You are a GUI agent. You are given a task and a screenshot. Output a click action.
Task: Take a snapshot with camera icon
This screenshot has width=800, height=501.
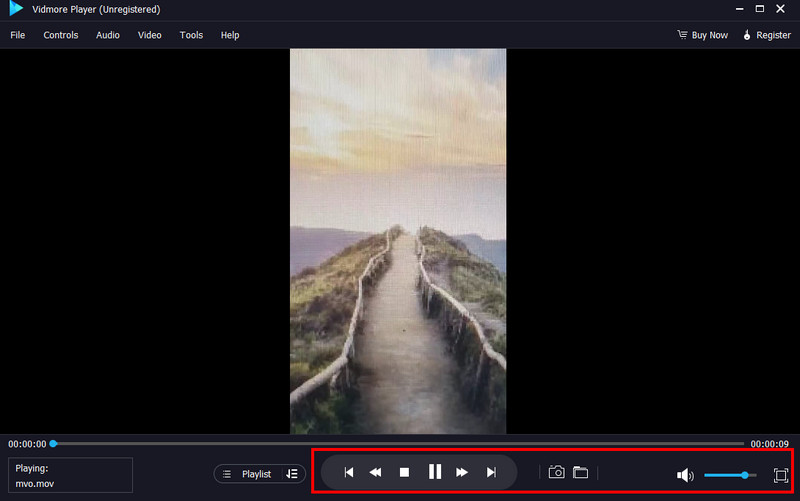[x=557, y=472]
